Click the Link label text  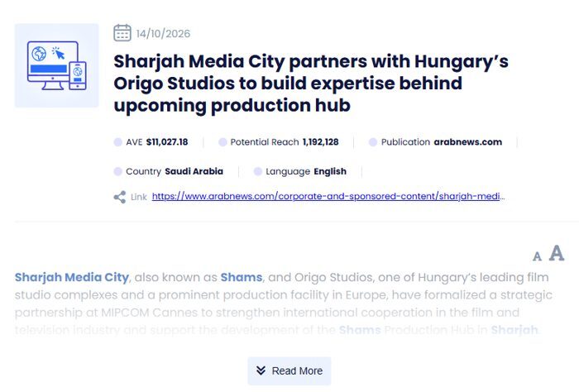coord(139,197)
